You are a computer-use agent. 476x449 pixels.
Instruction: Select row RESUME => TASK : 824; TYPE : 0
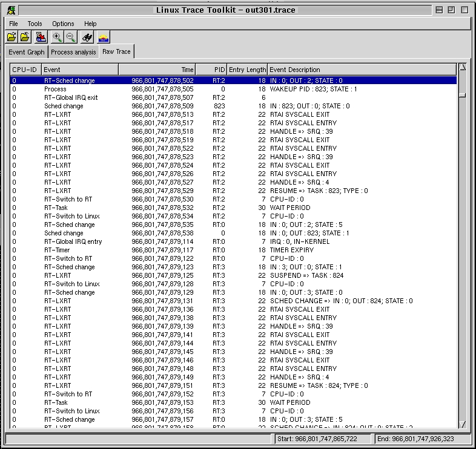tap(233, 385)
